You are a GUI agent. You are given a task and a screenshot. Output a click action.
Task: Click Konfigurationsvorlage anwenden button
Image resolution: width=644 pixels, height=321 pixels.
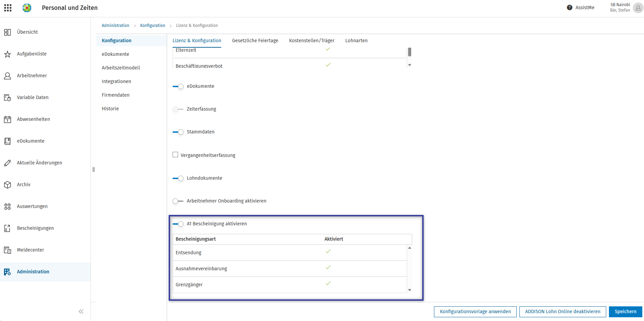(475, 312)
